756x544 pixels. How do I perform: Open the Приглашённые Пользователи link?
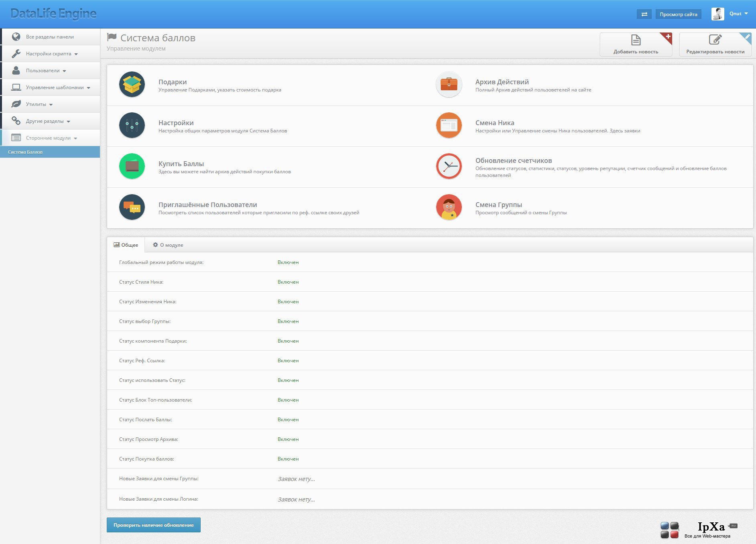(x=207, y=205)
